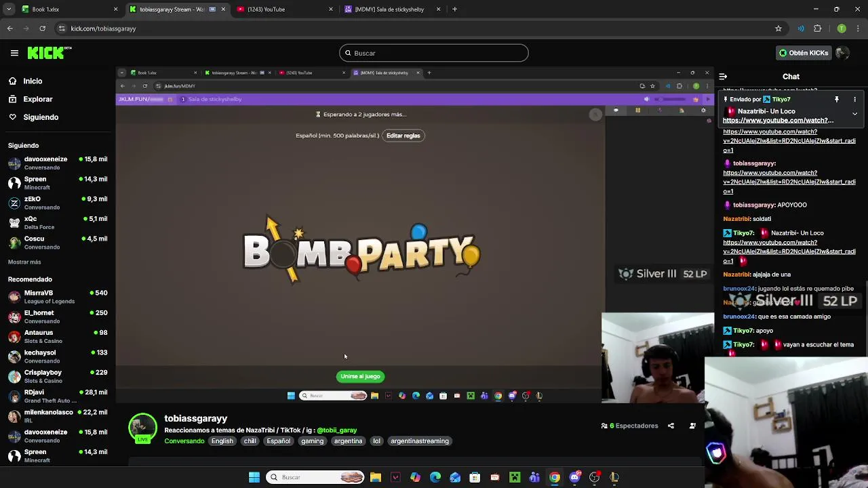Open davooxeneize channel in Siguiendo list

(x=57, y=163)
